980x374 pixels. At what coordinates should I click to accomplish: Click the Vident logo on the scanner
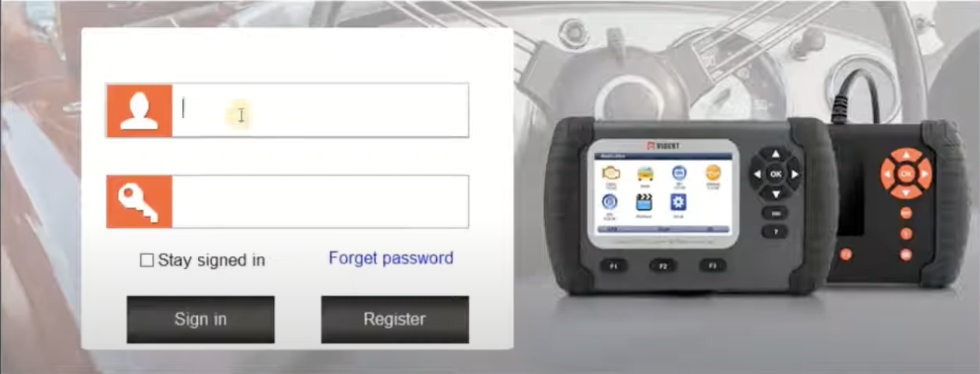click(x=665, y=145)
